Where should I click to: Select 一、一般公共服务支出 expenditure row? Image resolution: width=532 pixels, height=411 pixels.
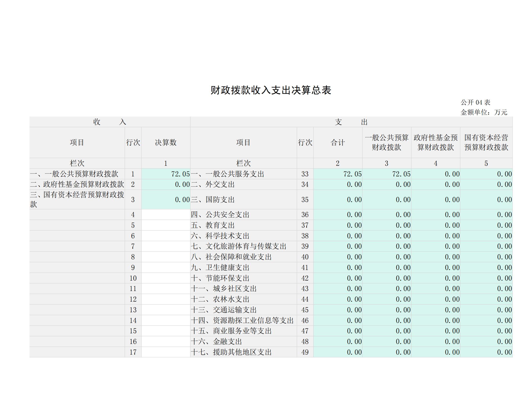(x=228, y=174)
